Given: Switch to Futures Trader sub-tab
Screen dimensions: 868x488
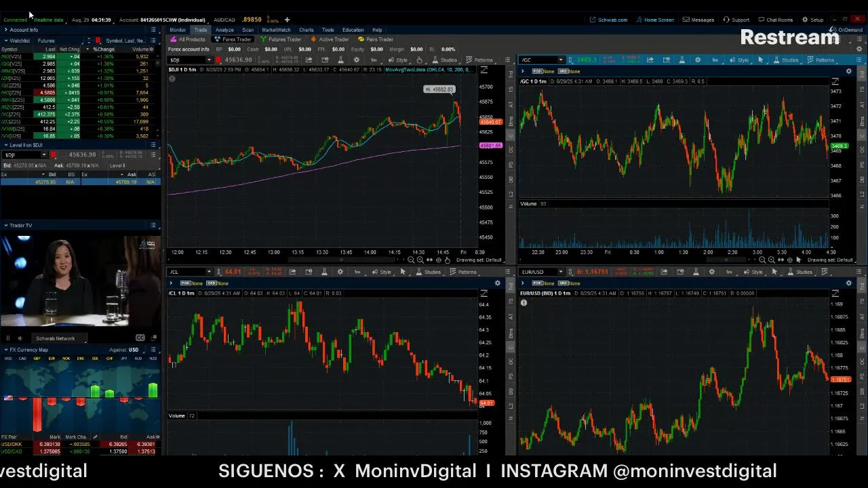Looking at the screenshot, I should point(280,39).
